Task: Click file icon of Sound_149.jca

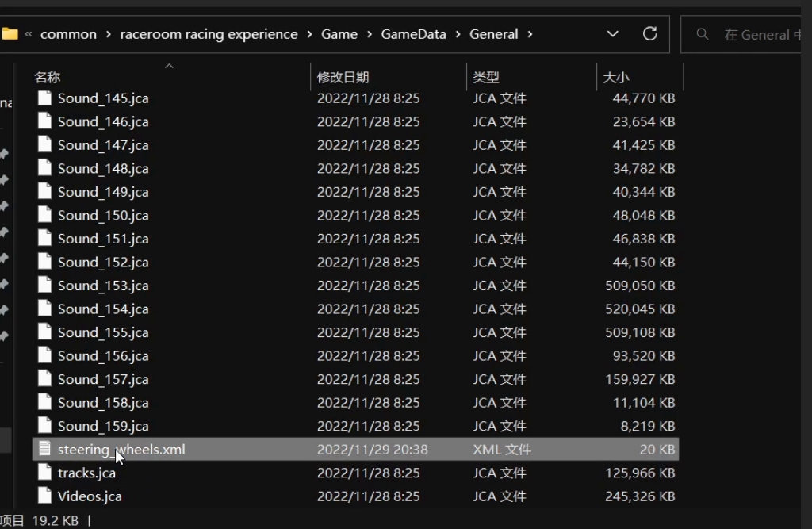Action: pyautogui.click(x=45, y=191)
